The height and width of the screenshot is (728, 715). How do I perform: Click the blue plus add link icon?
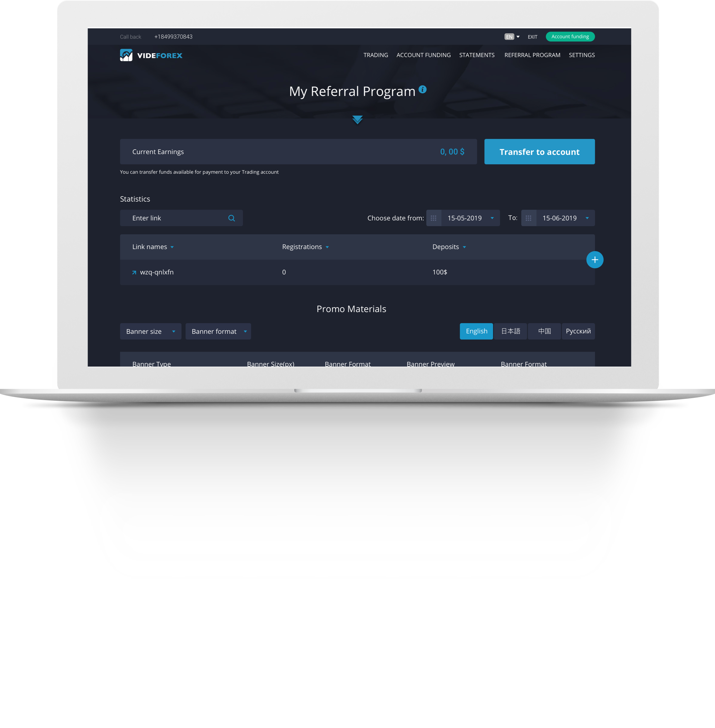(595, 259)
